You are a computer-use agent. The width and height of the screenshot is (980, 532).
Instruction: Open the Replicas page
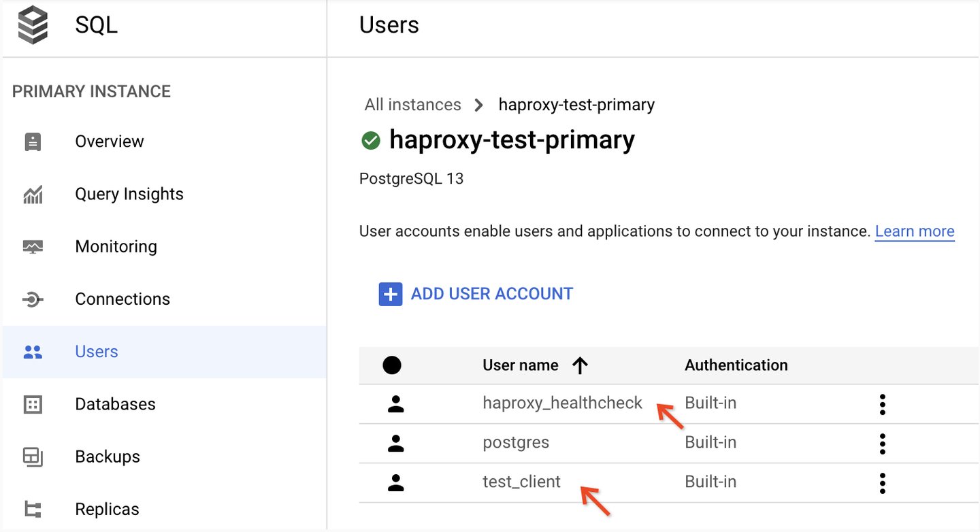click(107, 509)
